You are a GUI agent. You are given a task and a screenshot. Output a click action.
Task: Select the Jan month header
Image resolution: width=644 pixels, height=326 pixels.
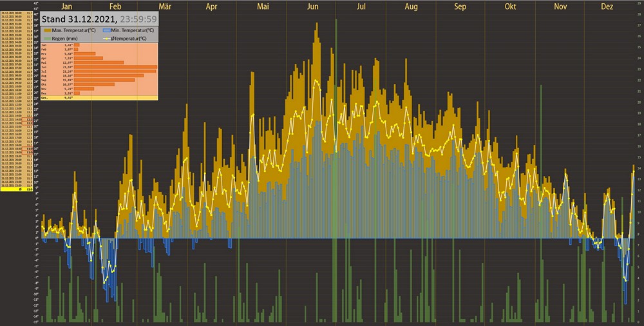coord(67,6)
